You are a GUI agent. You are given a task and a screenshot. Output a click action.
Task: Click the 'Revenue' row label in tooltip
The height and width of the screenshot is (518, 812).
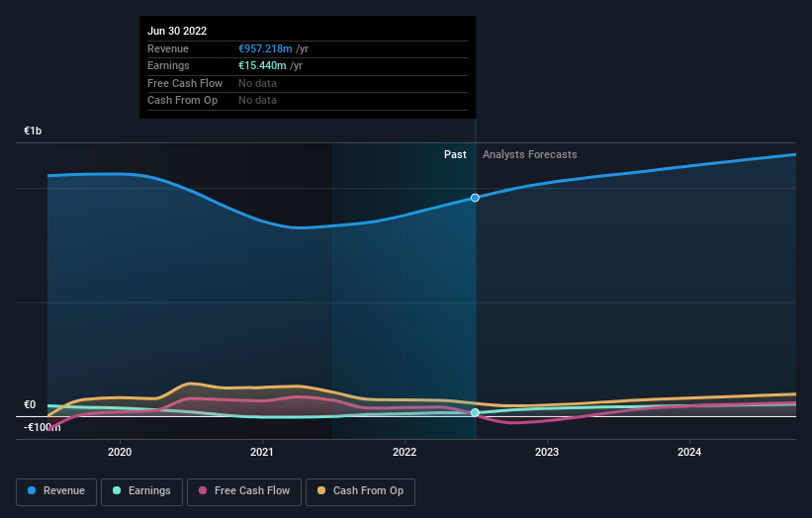click(x=168, y=48)
